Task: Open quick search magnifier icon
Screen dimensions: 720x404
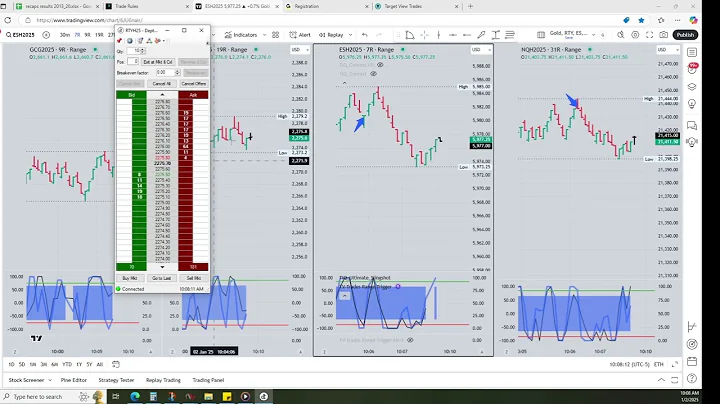Action: coord(620,35)
